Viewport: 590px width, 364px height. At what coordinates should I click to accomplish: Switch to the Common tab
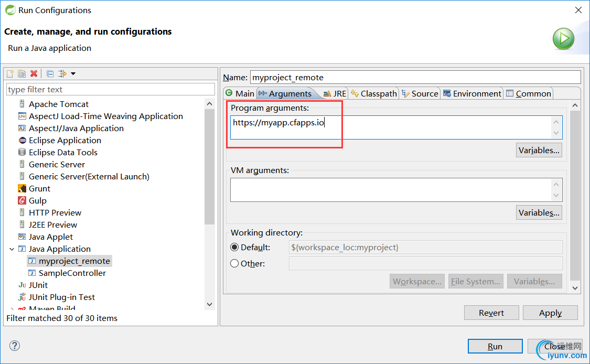[x=529, y=93]
